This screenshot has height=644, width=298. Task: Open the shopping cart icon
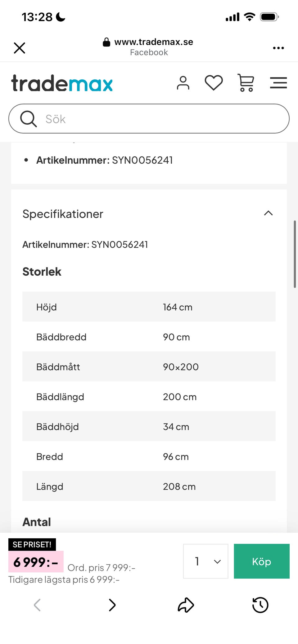(246, 83)
